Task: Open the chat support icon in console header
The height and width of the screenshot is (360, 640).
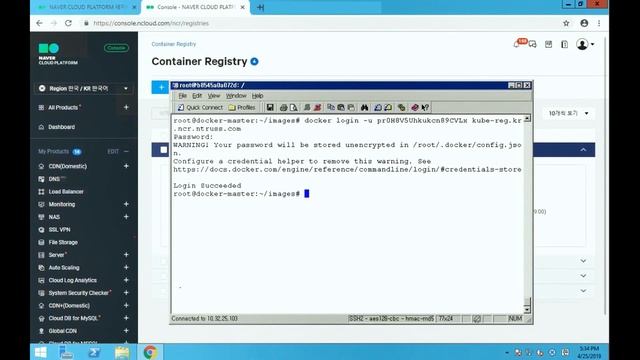Action: click(x=533, y=44)
